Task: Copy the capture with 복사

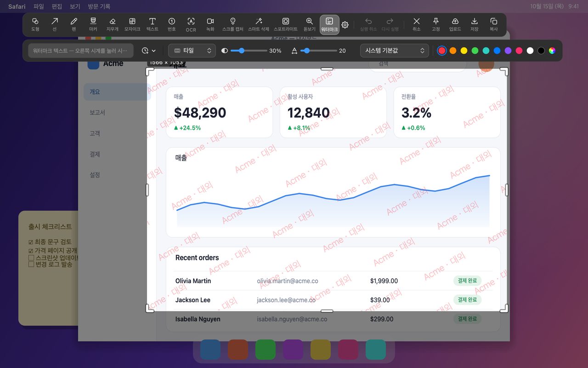Action: tap(494, 24)
